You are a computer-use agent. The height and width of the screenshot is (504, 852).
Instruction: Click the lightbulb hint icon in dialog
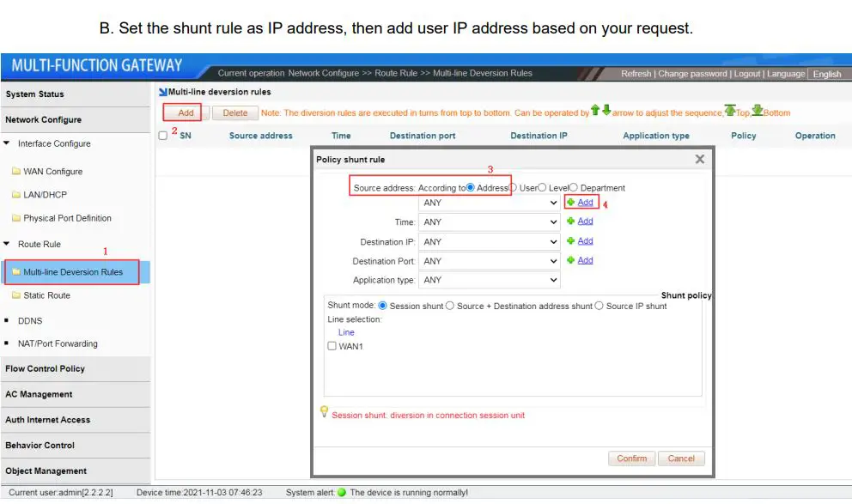pyautogui.click(x=324, y=412)
